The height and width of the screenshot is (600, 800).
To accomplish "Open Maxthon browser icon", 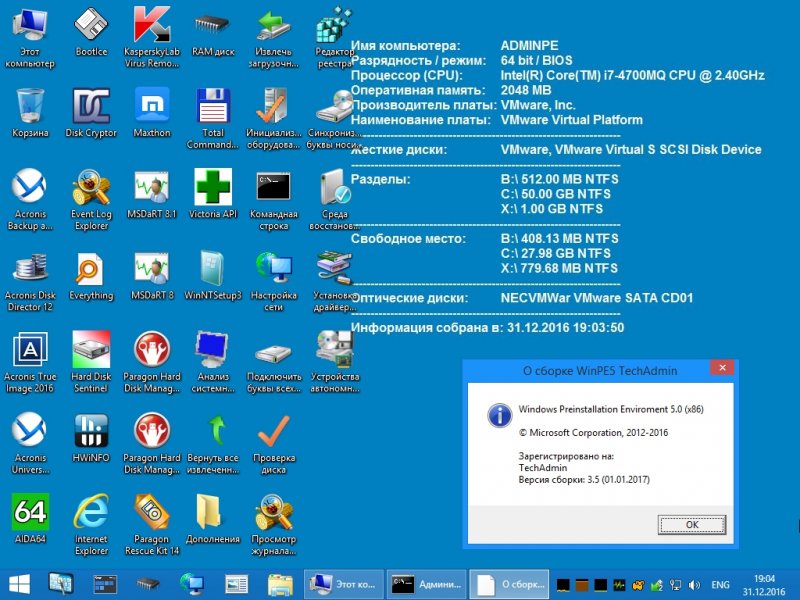I will [152, 113].
